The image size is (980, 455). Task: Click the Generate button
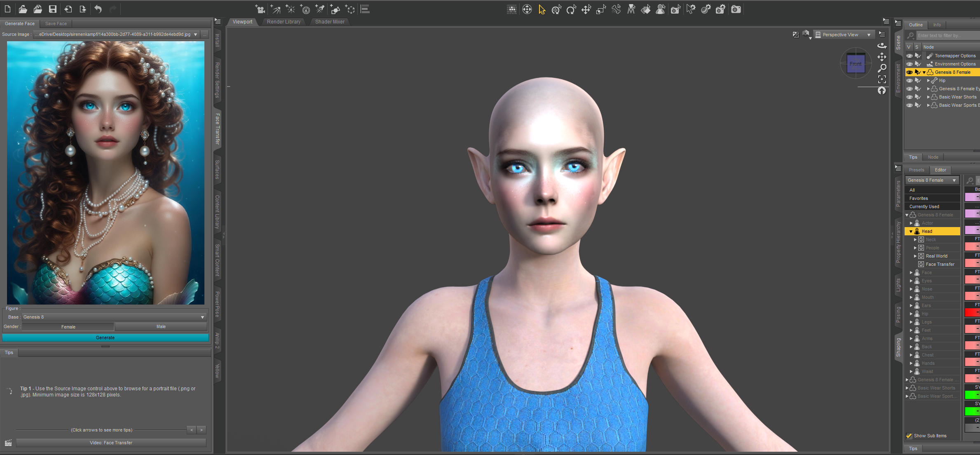pyautogui.click(x=105, y=338)
